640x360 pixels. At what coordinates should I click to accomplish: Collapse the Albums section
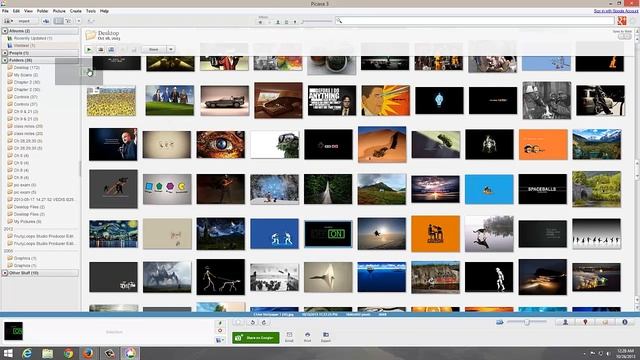tap(5, 31)
